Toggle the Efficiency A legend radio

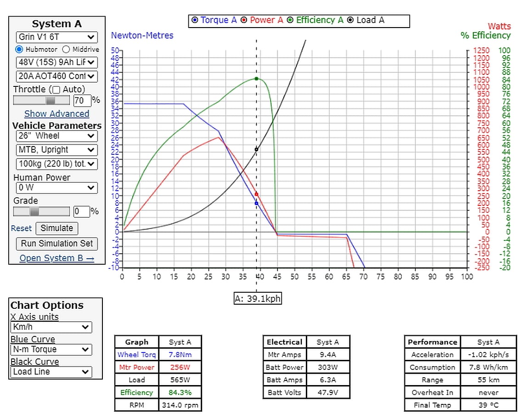coord(290,20)
